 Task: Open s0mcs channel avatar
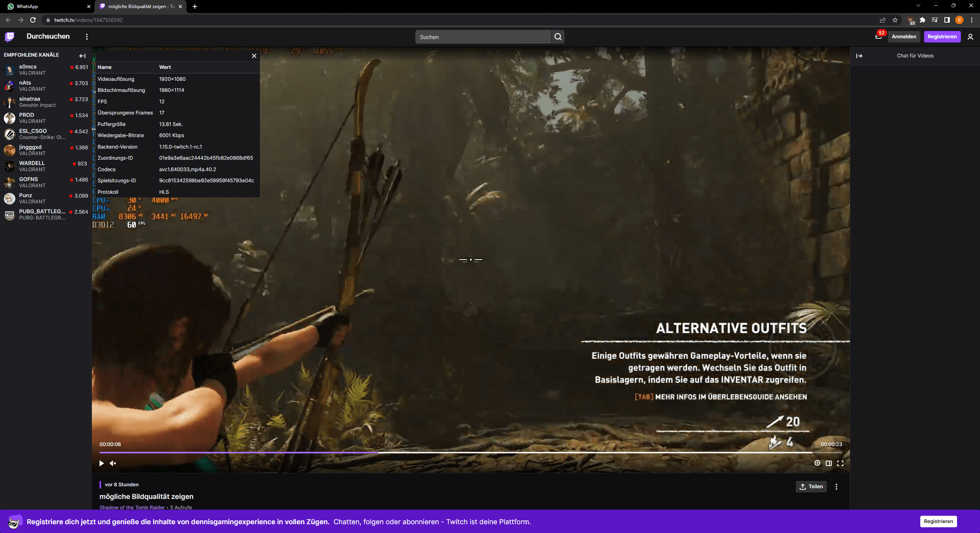pyautogui.click(x=10, y=70)
